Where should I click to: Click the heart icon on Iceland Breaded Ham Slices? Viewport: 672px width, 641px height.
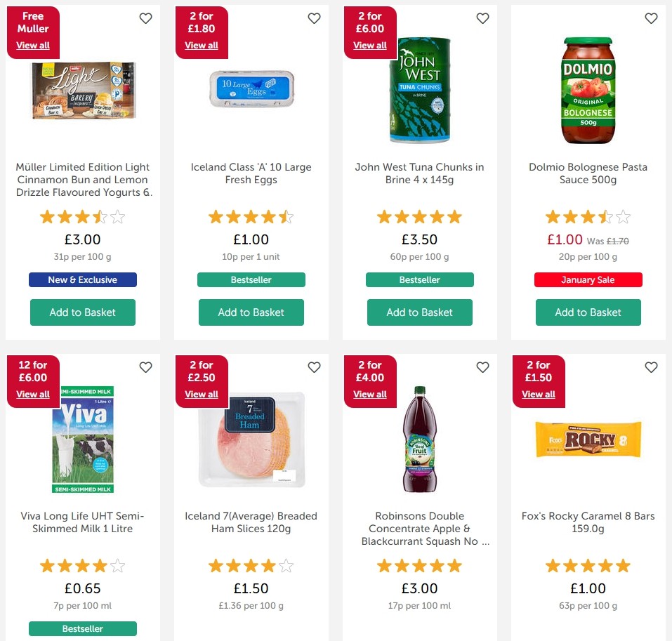314,367
